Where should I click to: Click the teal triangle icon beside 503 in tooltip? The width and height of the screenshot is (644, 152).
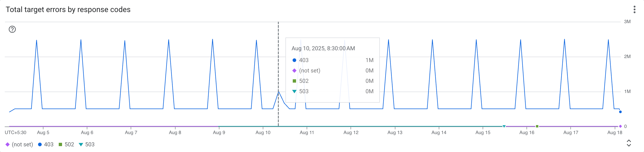pos(294,91)
